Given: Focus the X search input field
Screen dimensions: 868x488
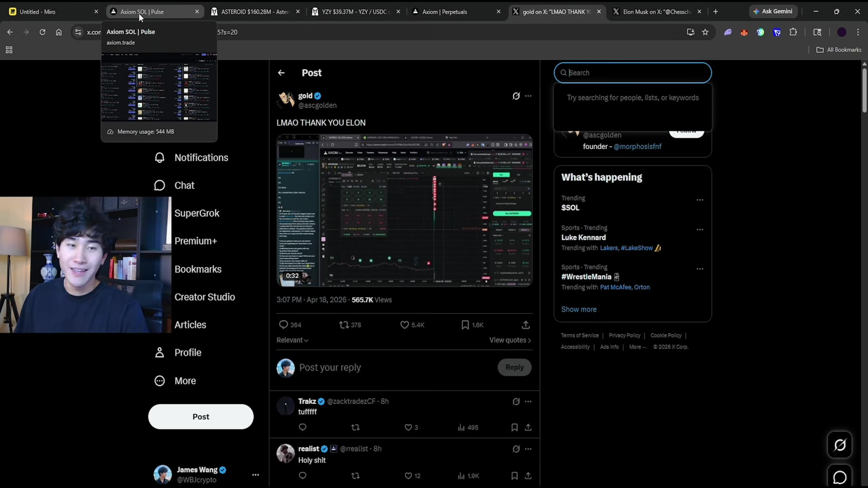Looking at the screenshot, I should 633,73.
